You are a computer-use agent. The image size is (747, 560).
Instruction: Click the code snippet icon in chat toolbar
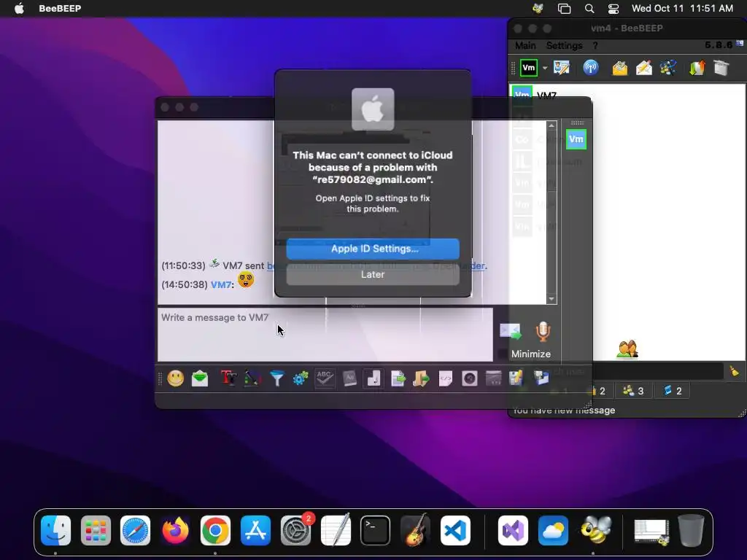[x=446, y=378]
